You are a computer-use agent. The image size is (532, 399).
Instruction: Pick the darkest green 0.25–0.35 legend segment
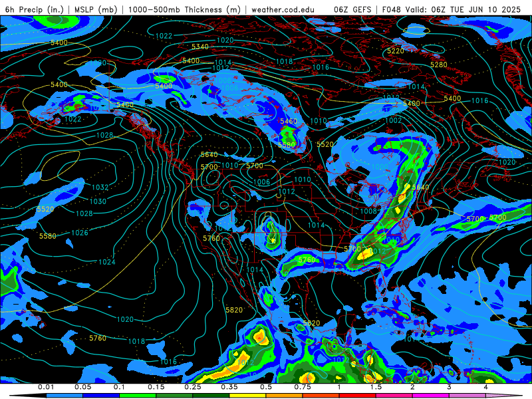(x=211, y=396)
